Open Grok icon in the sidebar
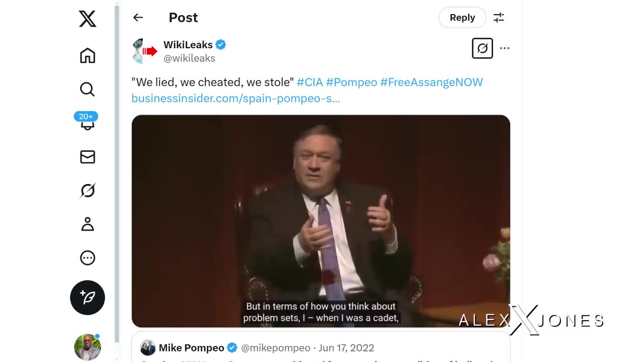644x362 pixels. [x=88, y=191]
